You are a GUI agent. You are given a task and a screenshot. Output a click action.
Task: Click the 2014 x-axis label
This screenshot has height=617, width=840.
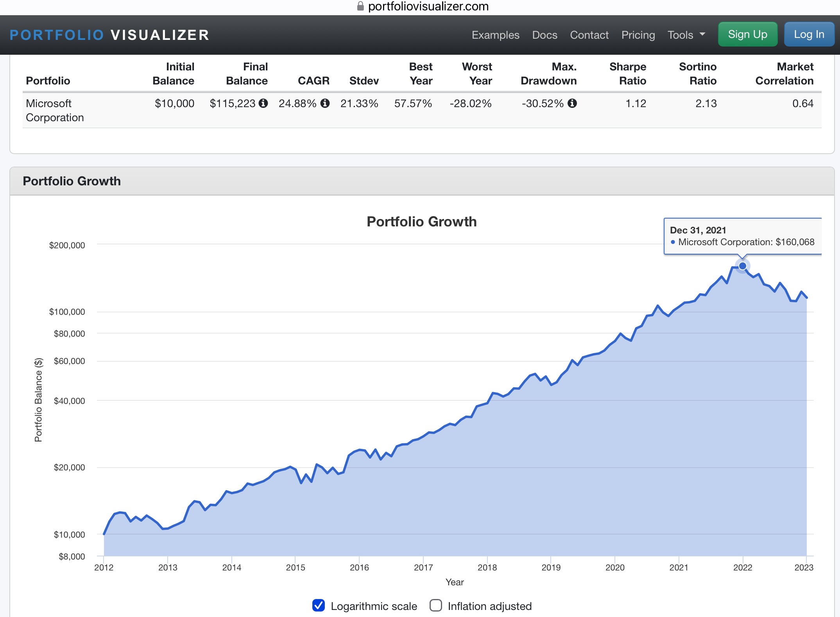pyautogui.click(x=232, y=567)
